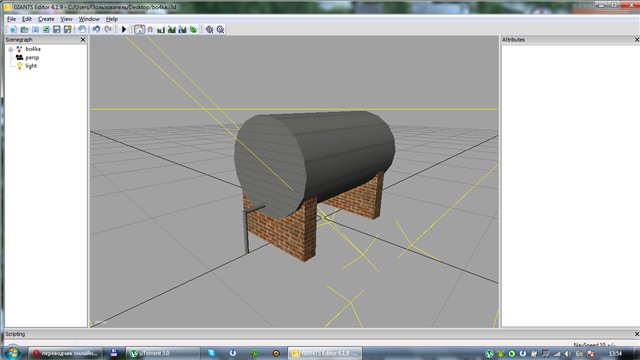Click the language indicator En in tray
Screen dimensions: 640x360
tap(579, 353)
